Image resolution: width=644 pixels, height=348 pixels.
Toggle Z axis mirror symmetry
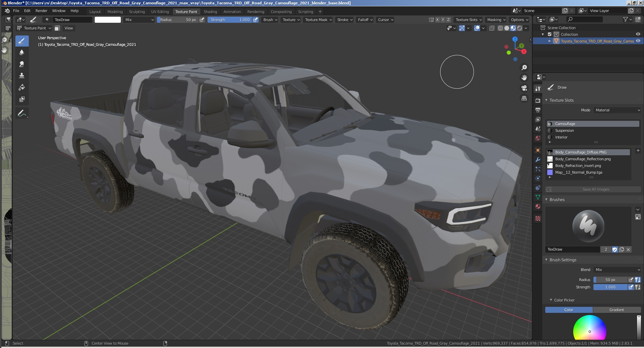(449, 20)
